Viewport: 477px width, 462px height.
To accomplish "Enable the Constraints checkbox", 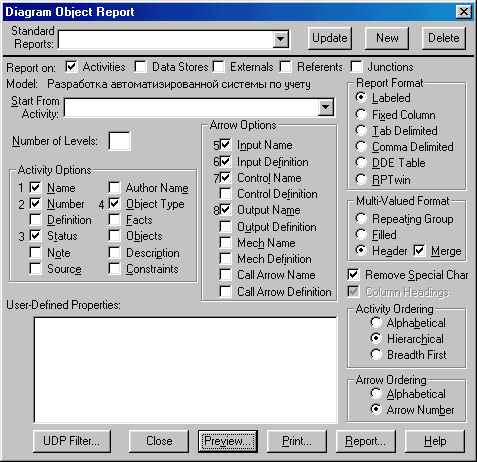I will [114, 268].
